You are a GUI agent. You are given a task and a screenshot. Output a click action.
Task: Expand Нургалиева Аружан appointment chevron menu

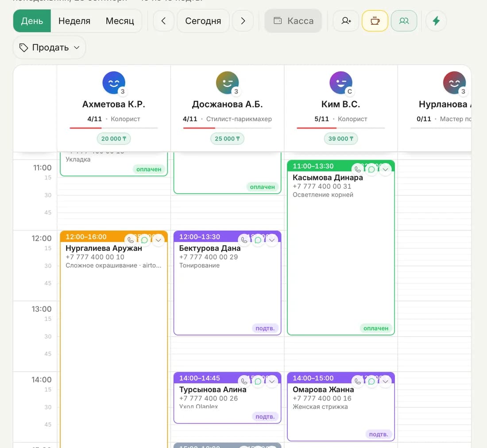[x=158, y=240]
